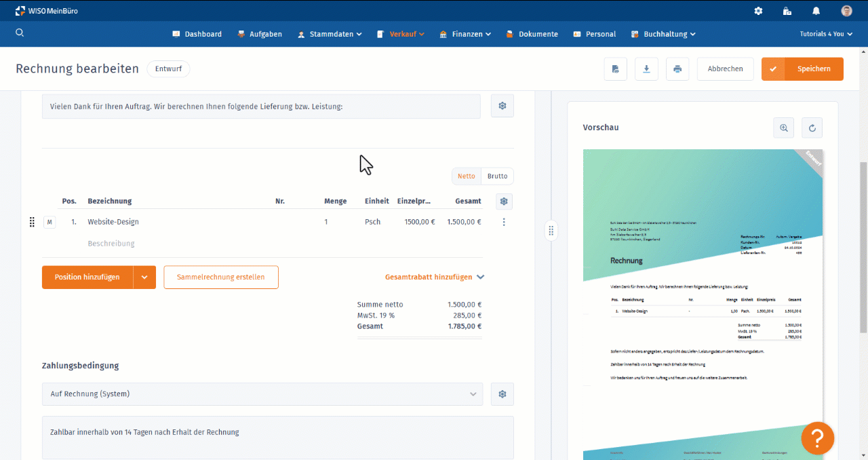This screenshot has width=868, height=460.
Task: Zoom into the Vorschau preview
Action: click(x=784, y=128)
